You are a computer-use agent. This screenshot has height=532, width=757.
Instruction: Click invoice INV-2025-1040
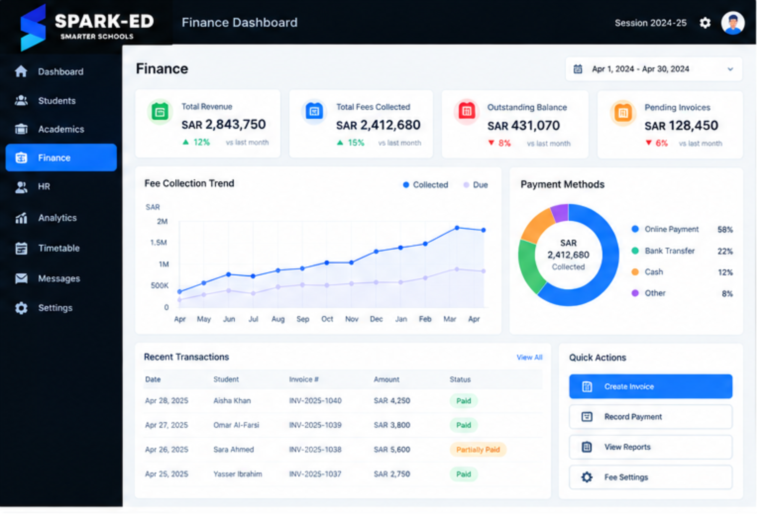pos(315,401)
